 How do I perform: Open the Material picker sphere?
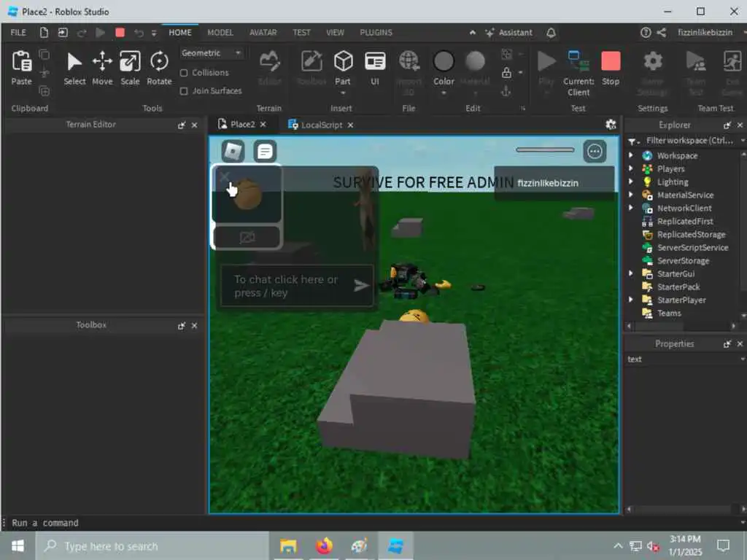475,61
